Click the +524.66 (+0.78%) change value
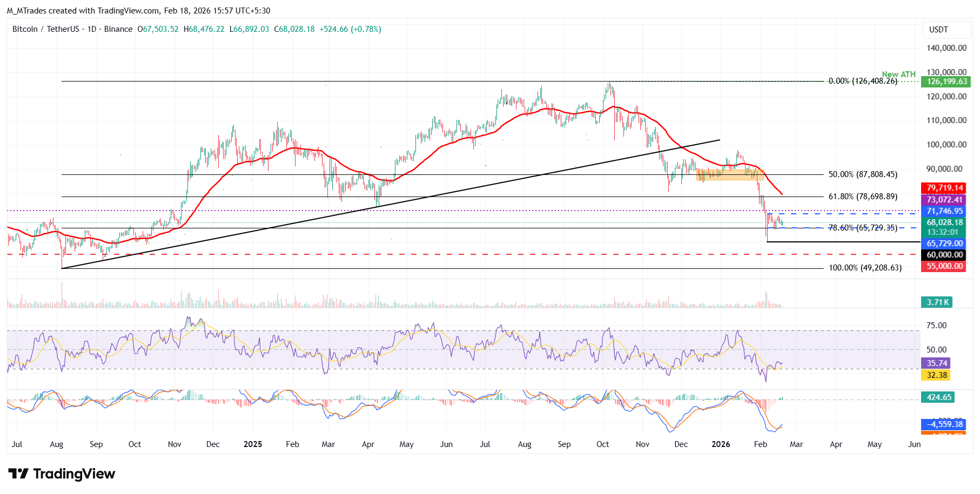This screenshot has height=494, width=980. click(350, 29)
